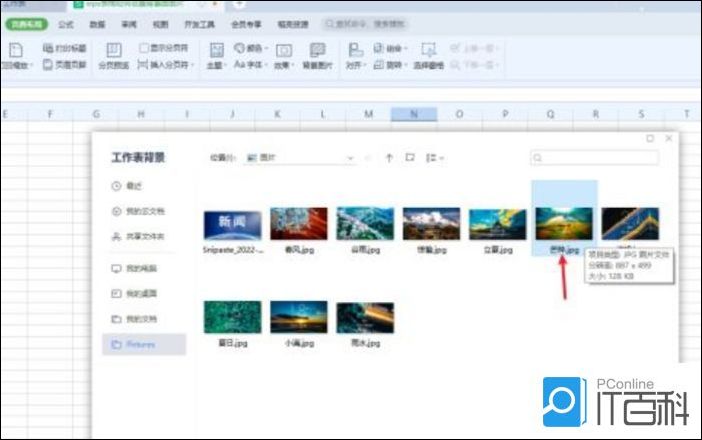Open the theme Fonts (字体) dropdown

pyautogui.click(x=250, y=65)
